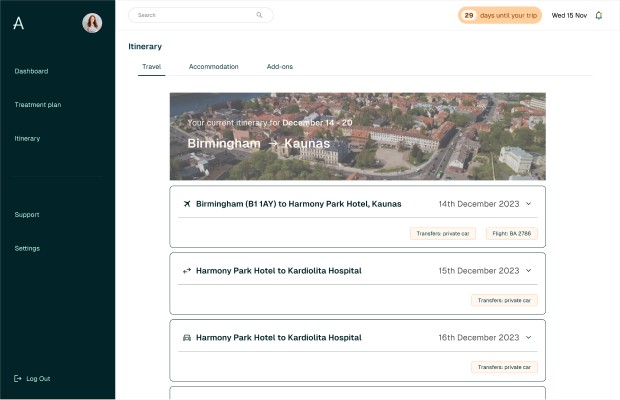The height and width of the screenshot is (400, 620).
Task: Click Transfers: private car tag on 16th December card
Action: click(x=504, y=367)
